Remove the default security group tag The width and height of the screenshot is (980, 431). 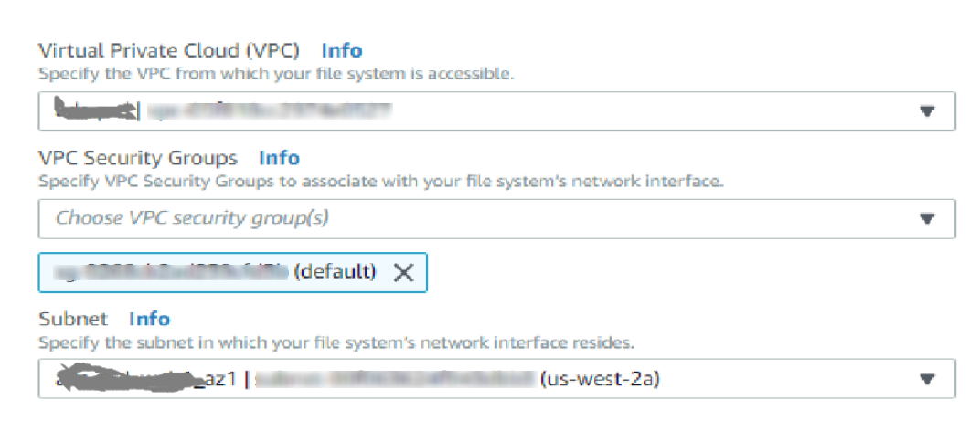pos(403,272)
